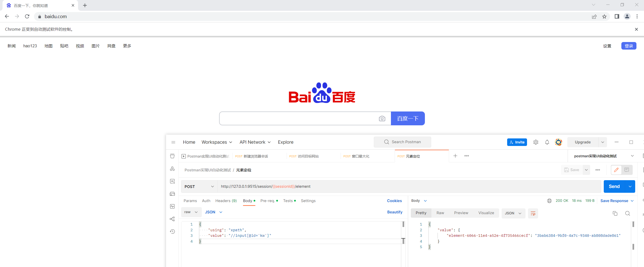Open the request Params tab

(x=190, y=201)
